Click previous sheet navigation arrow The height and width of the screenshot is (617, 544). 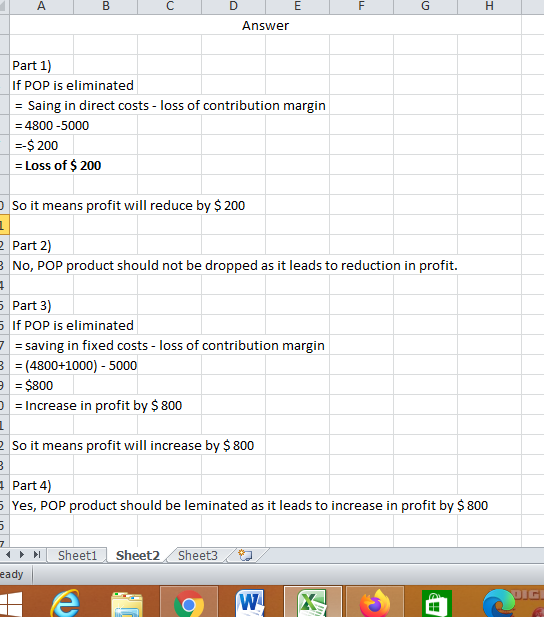(8, 555)
